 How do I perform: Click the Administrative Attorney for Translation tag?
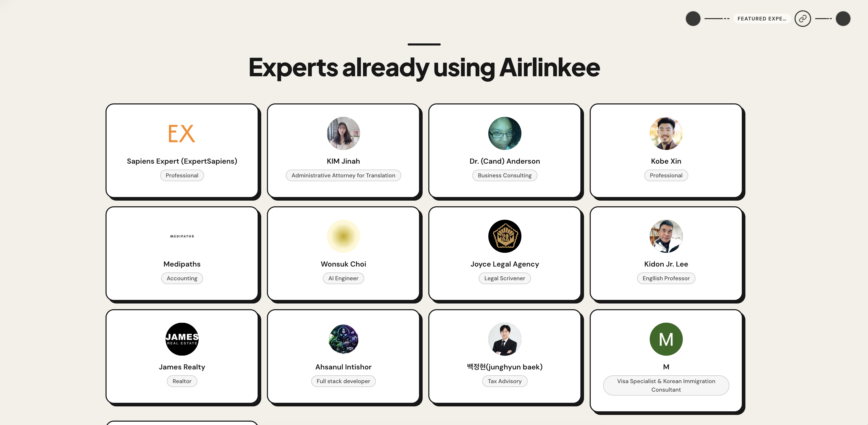click(343, 176)
